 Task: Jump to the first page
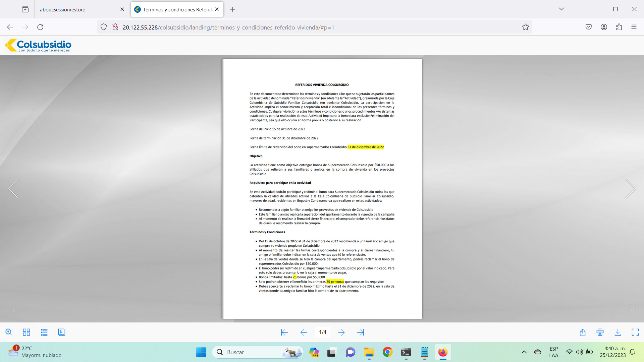coord(284,332)
